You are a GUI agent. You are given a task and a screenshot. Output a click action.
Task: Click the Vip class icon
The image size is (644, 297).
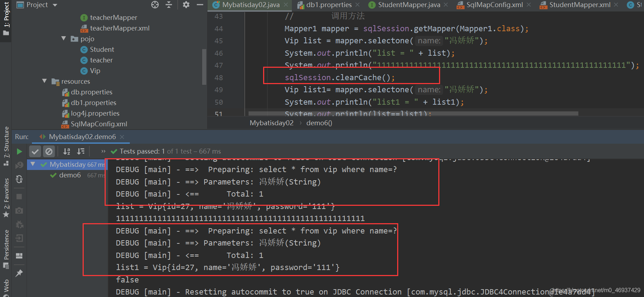click(84, 71)
